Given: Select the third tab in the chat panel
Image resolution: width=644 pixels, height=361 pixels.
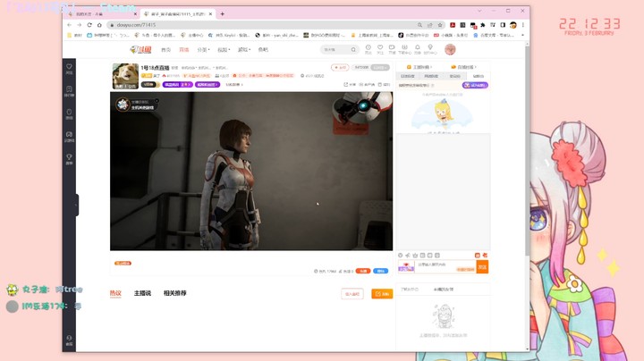Looking at the screenshot, I should (454, 76).
